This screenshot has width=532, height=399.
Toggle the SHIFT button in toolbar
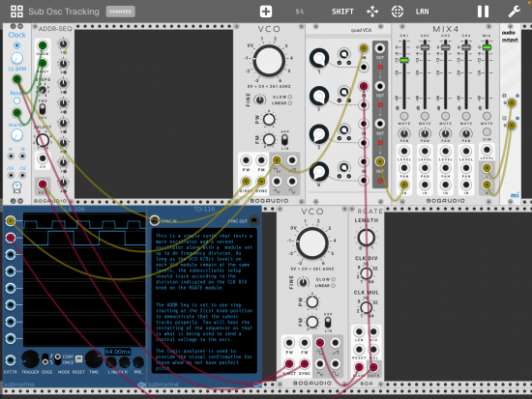[342, 12]
